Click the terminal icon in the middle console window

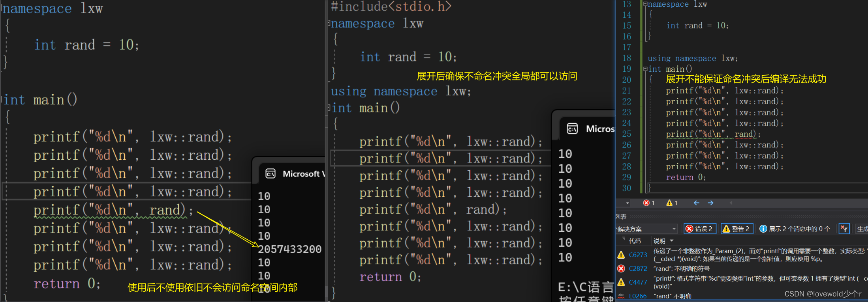572,129
